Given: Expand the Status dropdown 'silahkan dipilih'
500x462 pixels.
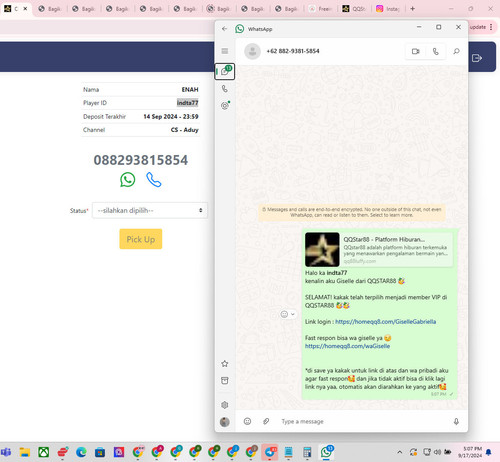Looking at the screenshot, I should click(150, 210).
